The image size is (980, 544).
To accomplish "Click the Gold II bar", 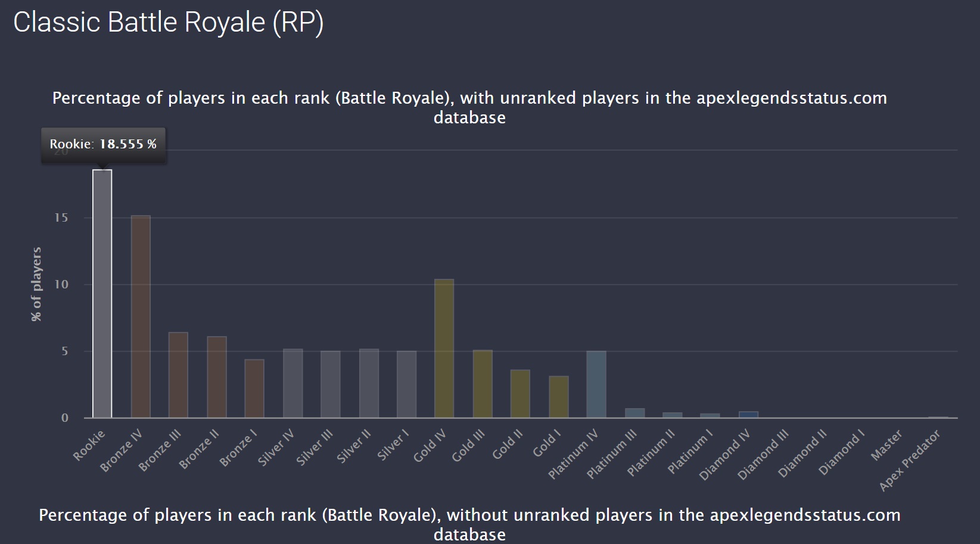I will (520, 394).
